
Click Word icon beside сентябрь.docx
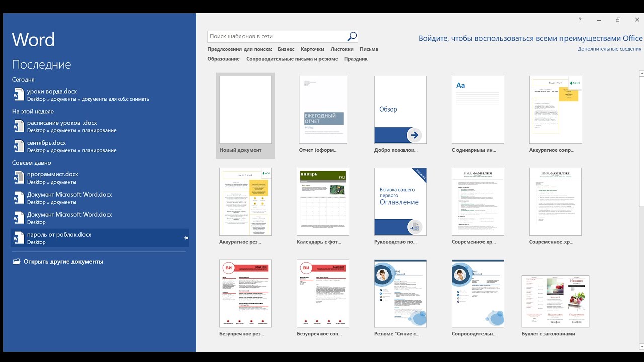click(x=19, y=146)
